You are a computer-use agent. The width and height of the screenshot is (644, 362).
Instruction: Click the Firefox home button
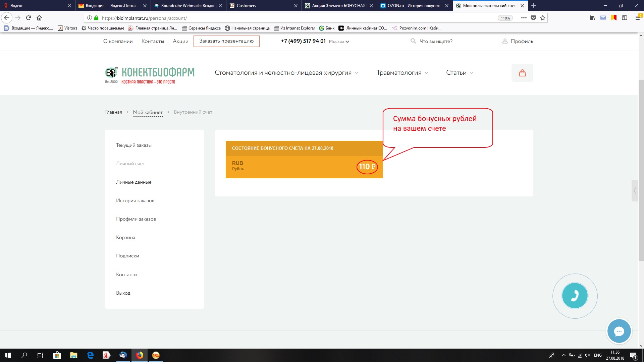point(39,18)
